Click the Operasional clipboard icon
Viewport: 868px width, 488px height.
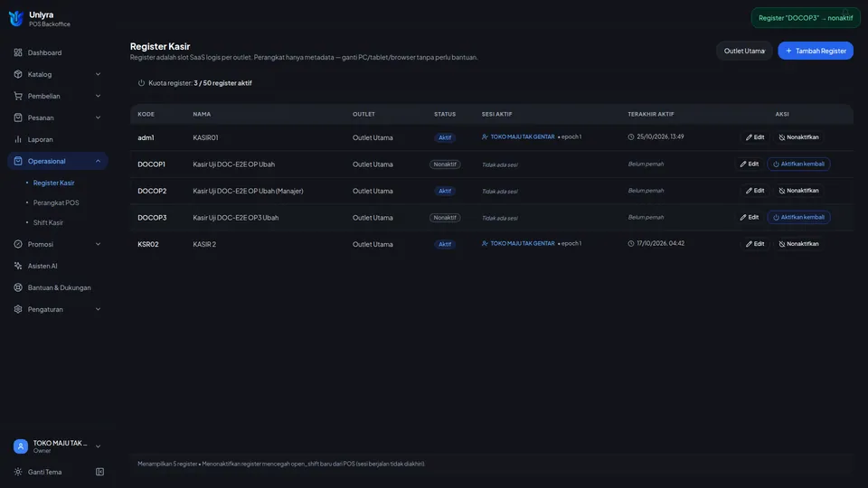pos(18,161)
